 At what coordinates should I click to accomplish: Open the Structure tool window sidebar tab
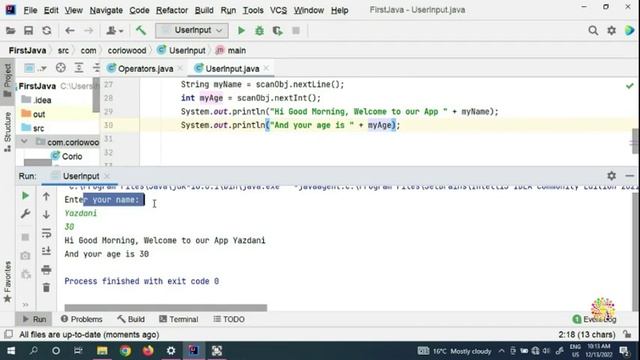coord(7,132)
